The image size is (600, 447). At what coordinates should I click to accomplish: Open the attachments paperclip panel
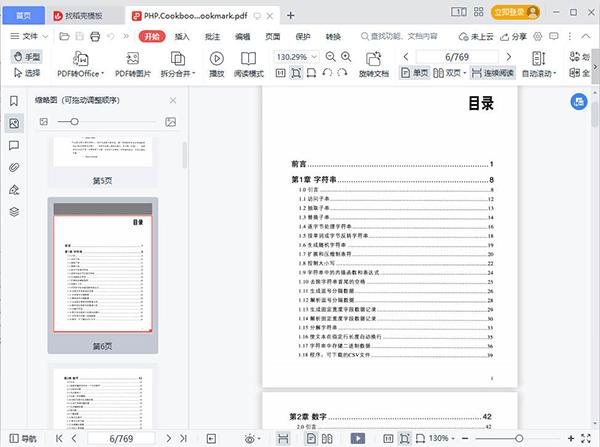point(14,167)
